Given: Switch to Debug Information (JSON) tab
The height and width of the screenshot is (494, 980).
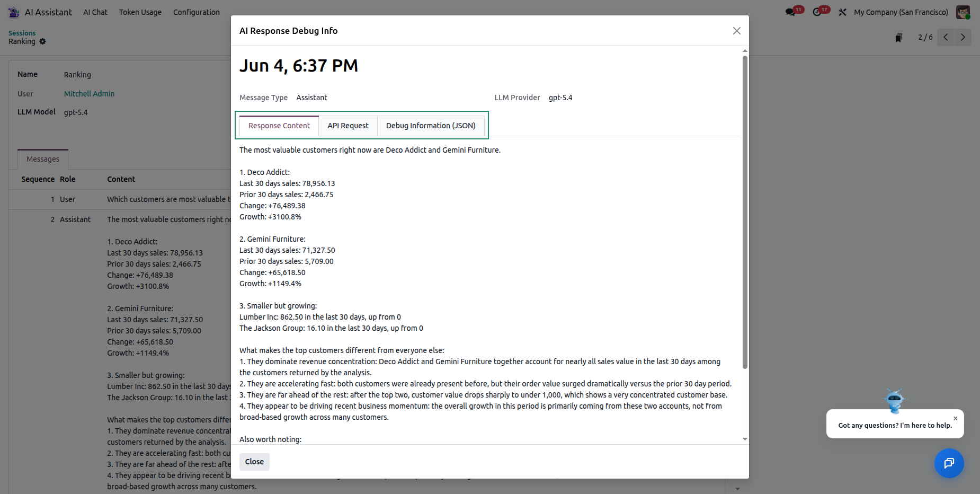Looking at the screenshot, I should pyautogui.click(x=431, y=126).
